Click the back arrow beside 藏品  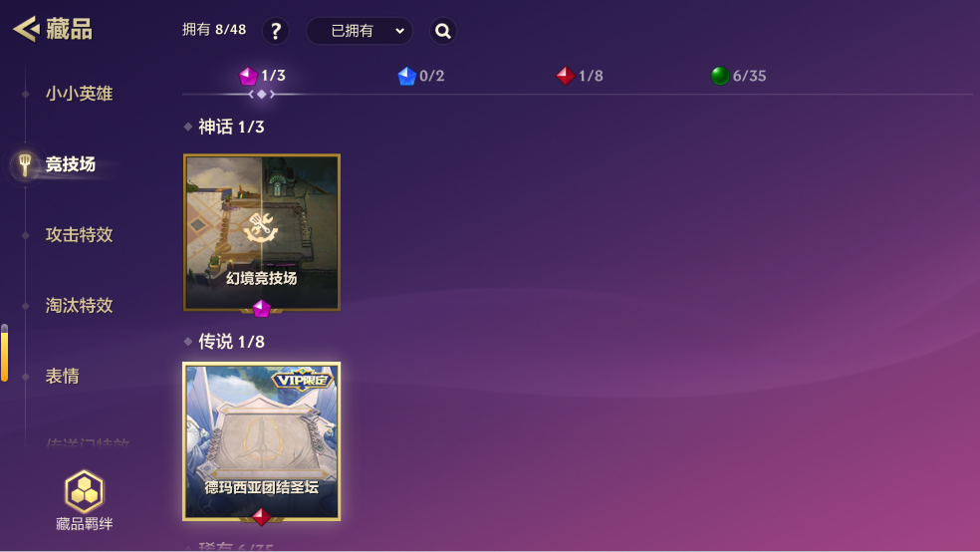(26, 29)
